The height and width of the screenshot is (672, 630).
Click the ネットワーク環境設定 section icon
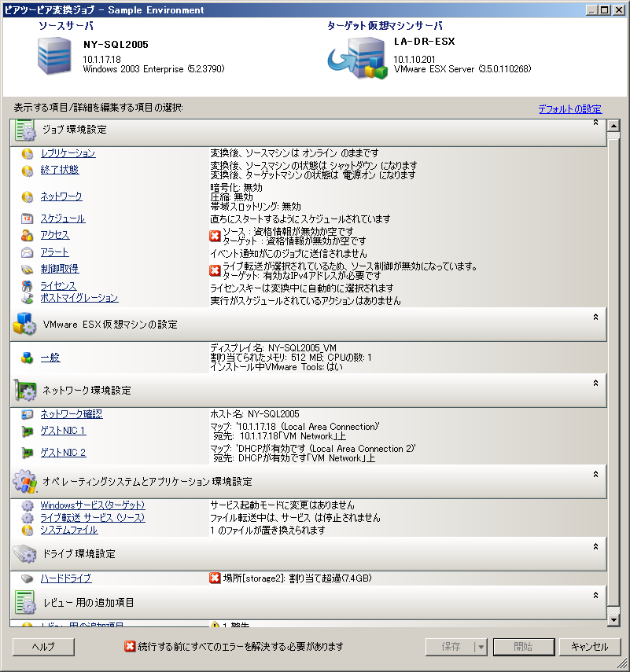point(25,390)
